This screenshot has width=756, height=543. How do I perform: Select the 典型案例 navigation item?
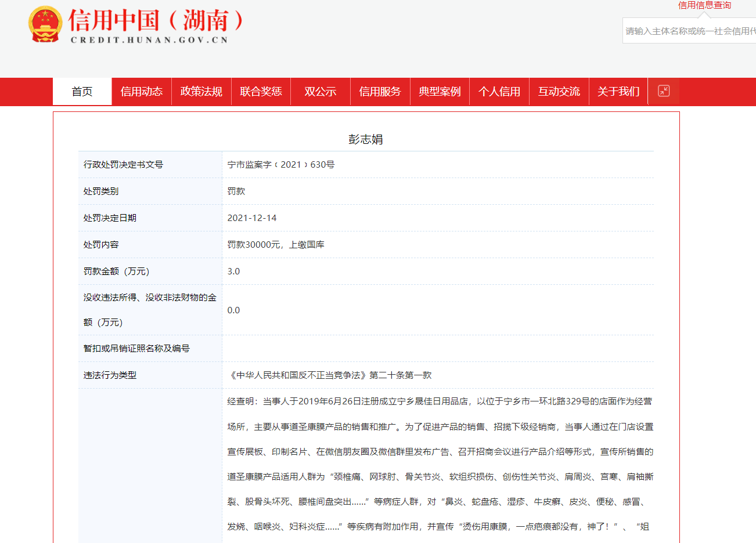[x=440, y=92]
